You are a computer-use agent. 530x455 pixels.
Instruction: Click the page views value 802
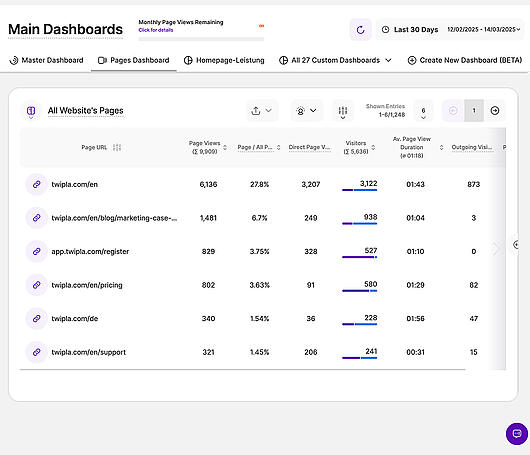coord(208,285)
